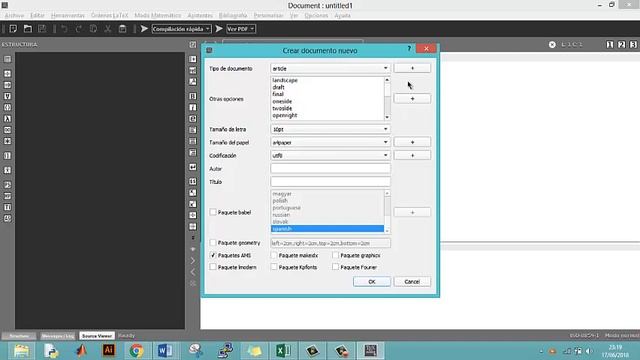Viewport: 640px width, 360px height.
Task: Open the Tipo de documento dropdown
Action: tap(330, 68)
